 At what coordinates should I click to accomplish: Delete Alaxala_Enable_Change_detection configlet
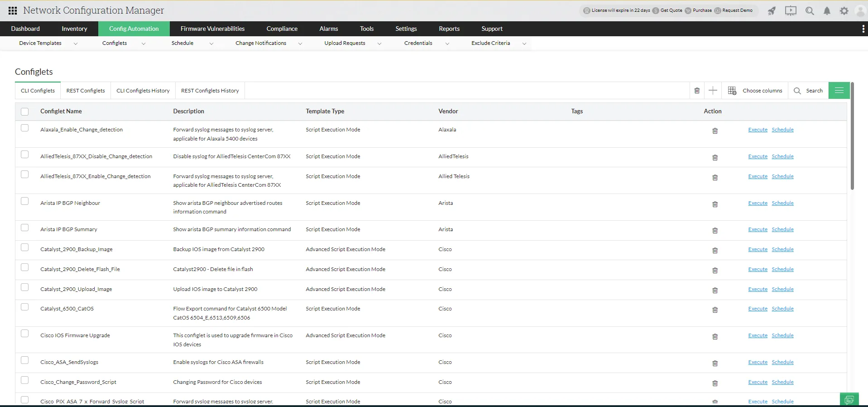pyautogui.click(x=715, y=131)
